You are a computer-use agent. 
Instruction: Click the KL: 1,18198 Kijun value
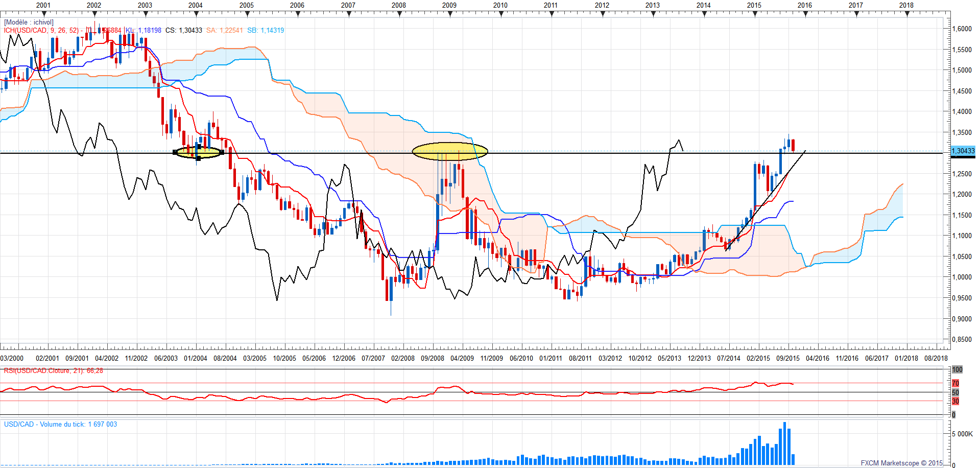(x=144, y=30)
